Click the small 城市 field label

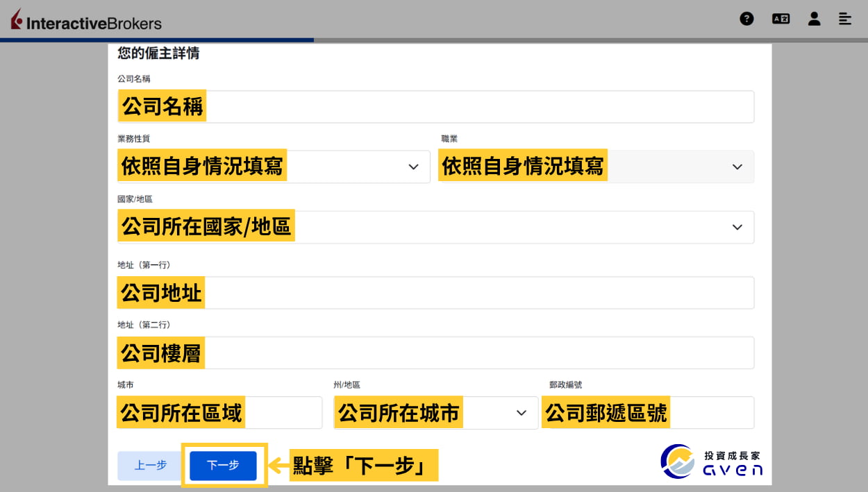pyautogui.click(x=125, y=384)
